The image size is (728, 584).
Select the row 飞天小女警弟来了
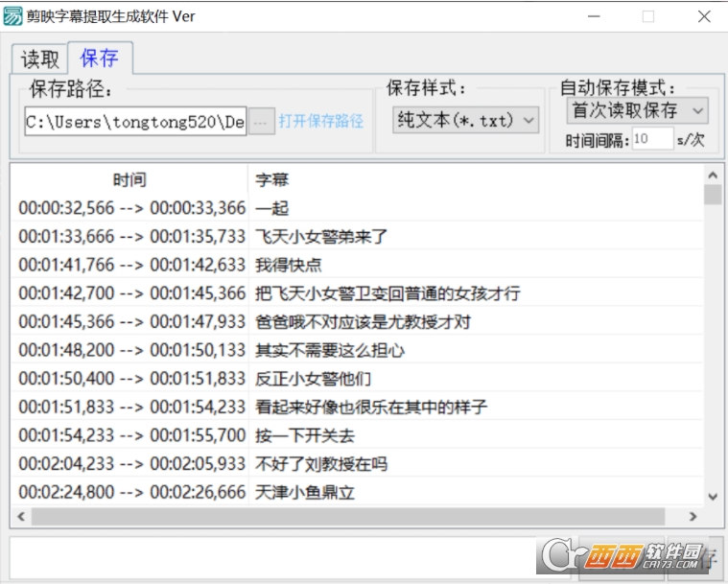point(357,236)
